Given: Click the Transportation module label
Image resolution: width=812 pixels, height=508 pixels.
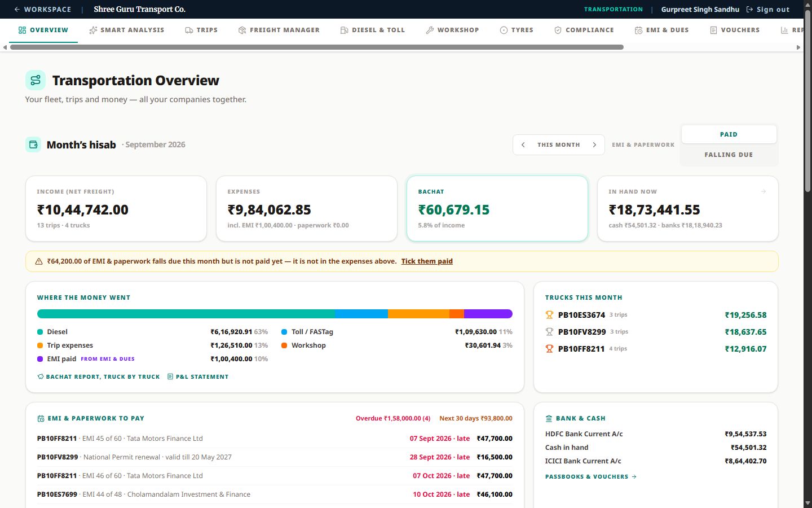Looking at the screenshot, I should 614,9.
